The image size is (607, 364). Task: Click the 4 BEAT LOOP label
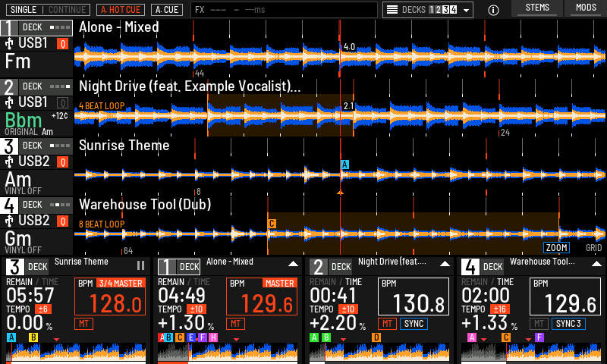(102, 105)
